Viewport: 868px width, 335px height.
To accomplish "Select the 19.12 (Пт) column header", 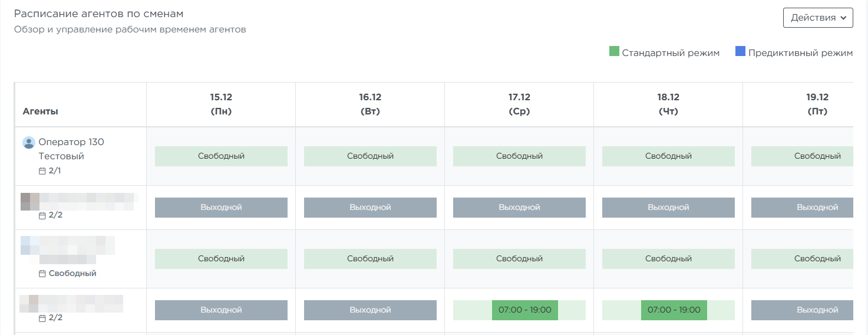I will tap(817, 104).
